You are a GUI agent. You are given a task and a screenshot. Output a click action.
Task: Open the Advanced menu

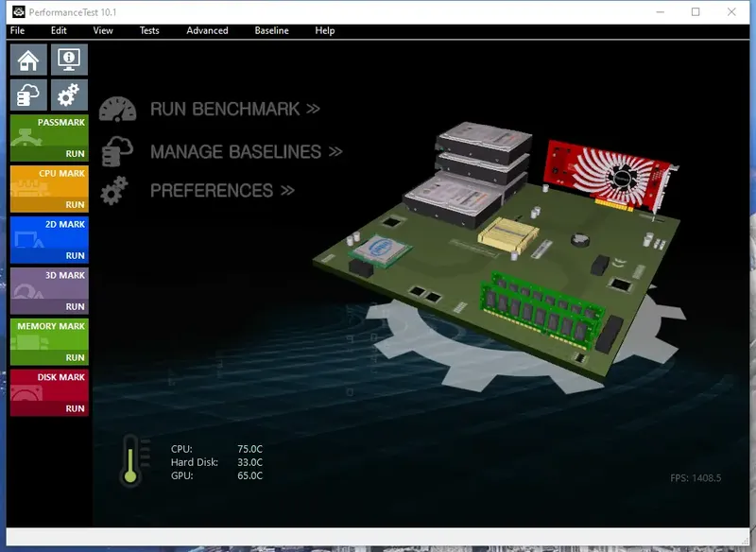point(207,30)
